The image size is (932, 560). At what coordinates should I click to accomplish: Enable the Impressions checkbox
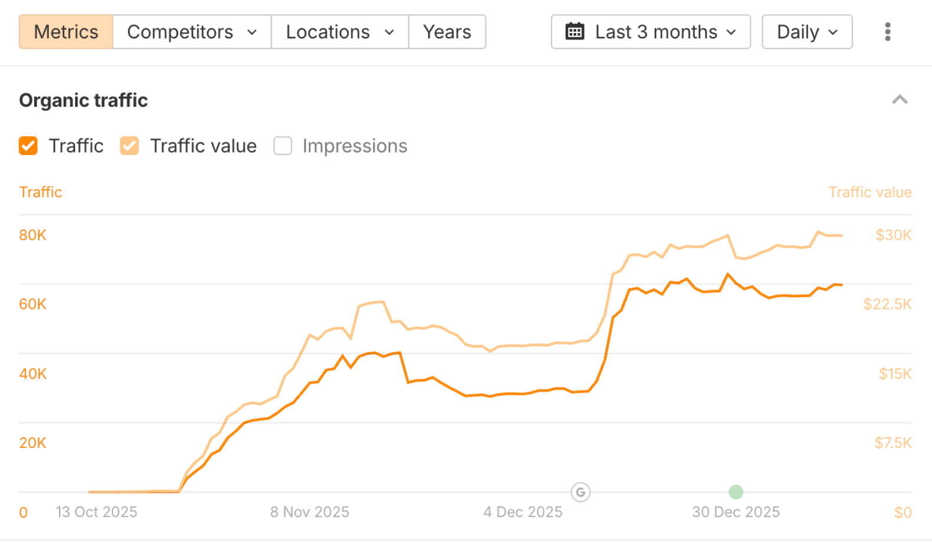pos(283,146)
